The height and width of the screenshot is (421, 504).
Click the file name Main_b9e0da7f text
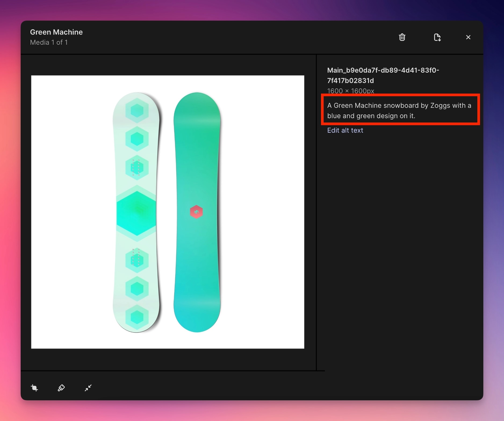point(383,75)
